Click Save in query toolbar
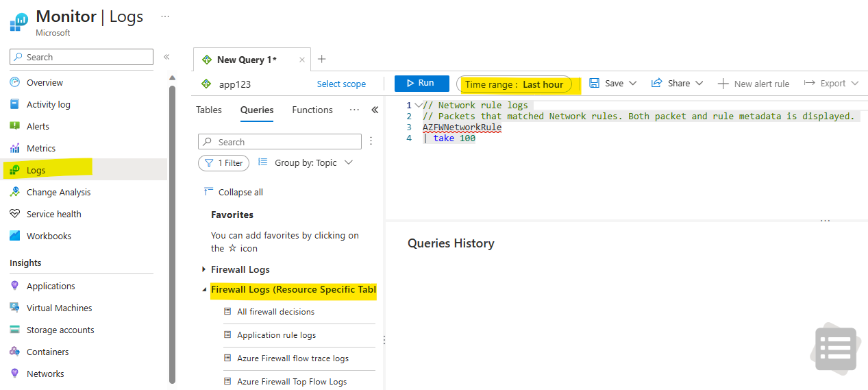The width and height of the screenshot is (868, 390). click(606, 83)
